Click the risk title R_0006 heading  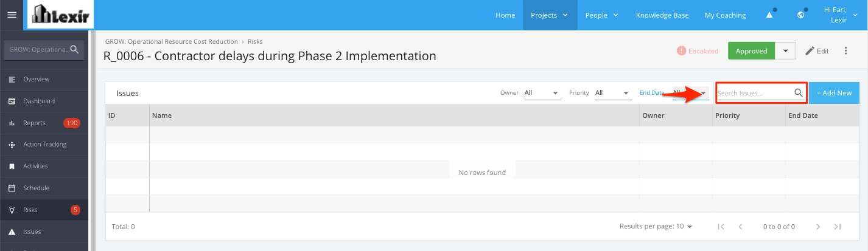(270, 56)
